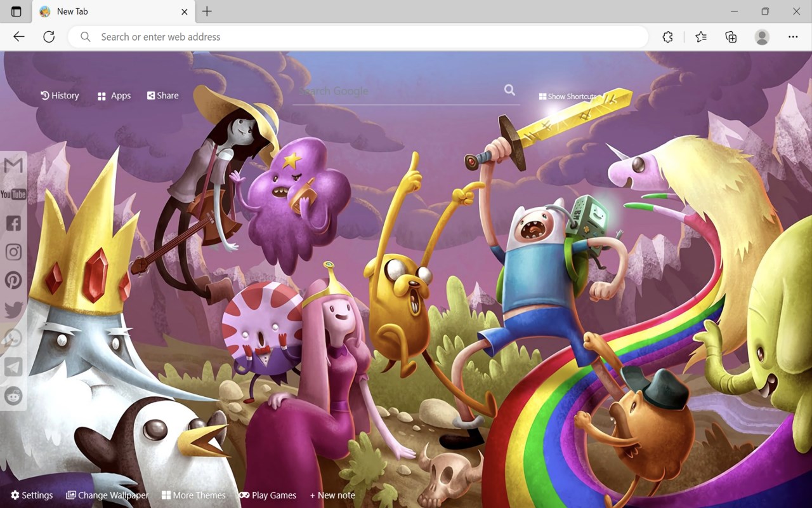This screenshot has height=508, width=812.
Task: Open the WhatsApp sidebar shortcut
Action: 13,338
